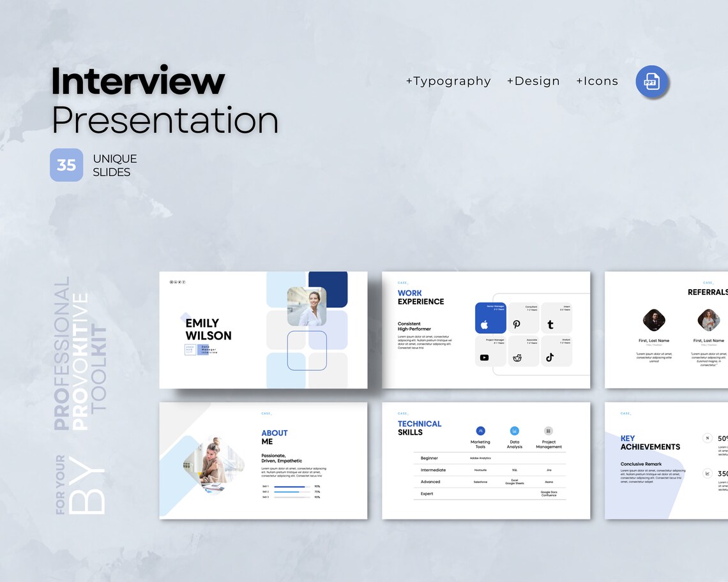This screenshot has height=582, width=728.
Task: Click the +Design feature label
Action: 533,81
